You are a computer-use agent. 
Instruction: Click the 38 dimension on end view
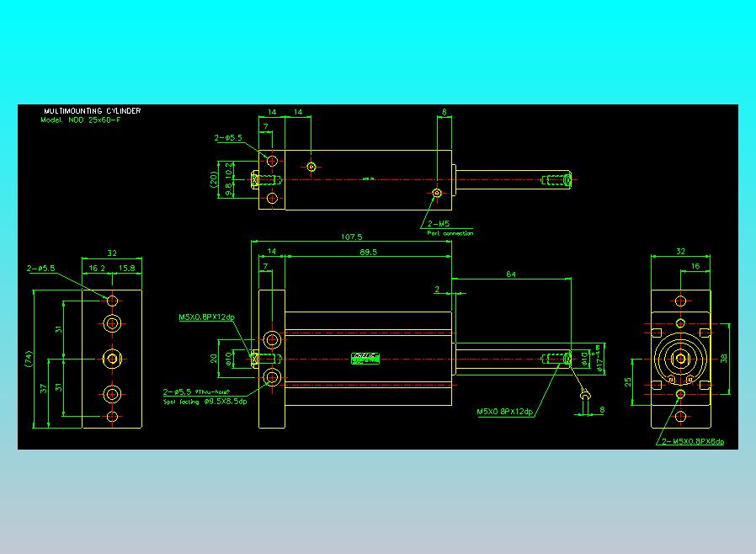point(723,359)
